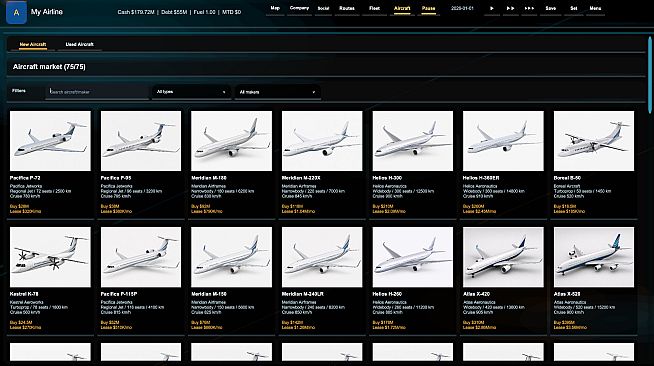Open the Fleet page
Image resolution: width=654 pixels, height=366 pixels.
click(374, 8)
